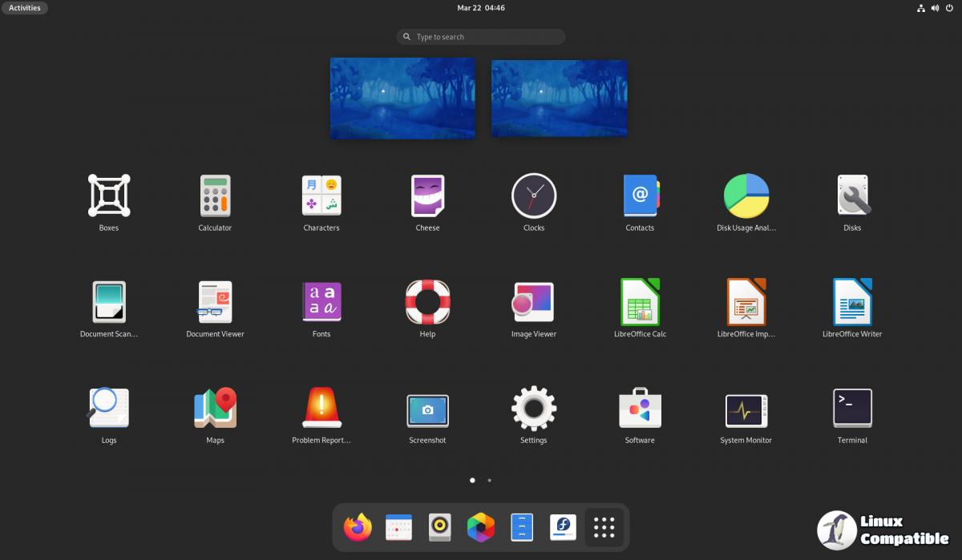This screenshot has width=962, height=560.
Task: Launch Cheese webcam app
Action: pos(427,195)
